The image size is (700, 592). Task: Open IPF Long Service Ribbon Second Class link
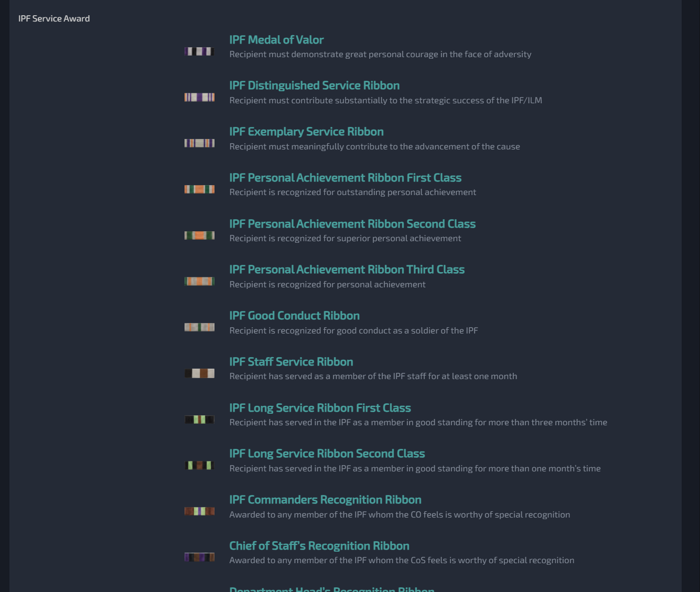[327, 454]
